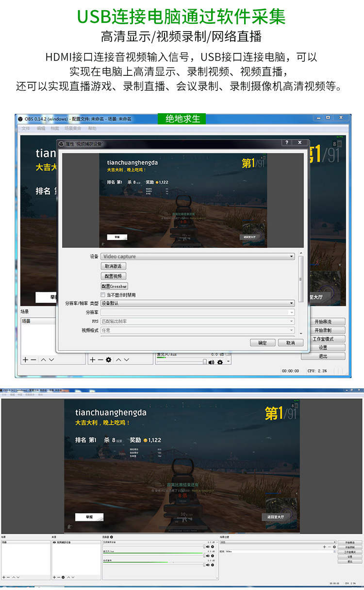Add a scene in upper OBS window
This screenshot has width=364, height=590.
pyautogui.click(x=25, y=360)
